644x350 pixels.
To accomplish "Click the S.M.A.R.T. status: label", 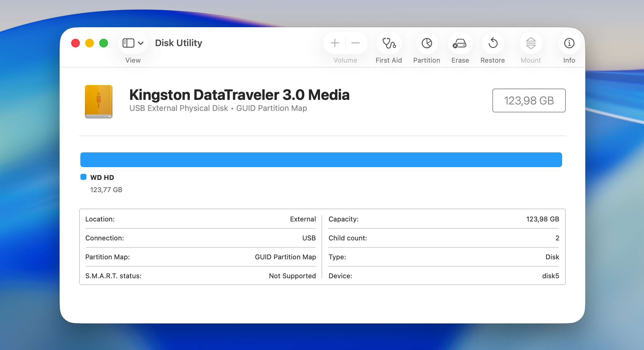I will (113, 276).
